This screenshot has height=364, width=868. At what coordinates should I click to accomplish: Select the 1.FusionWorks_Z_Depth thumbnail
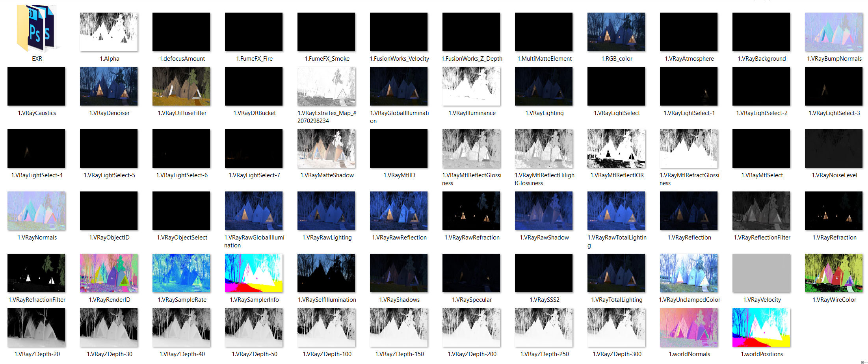click(x=471, y=32)
